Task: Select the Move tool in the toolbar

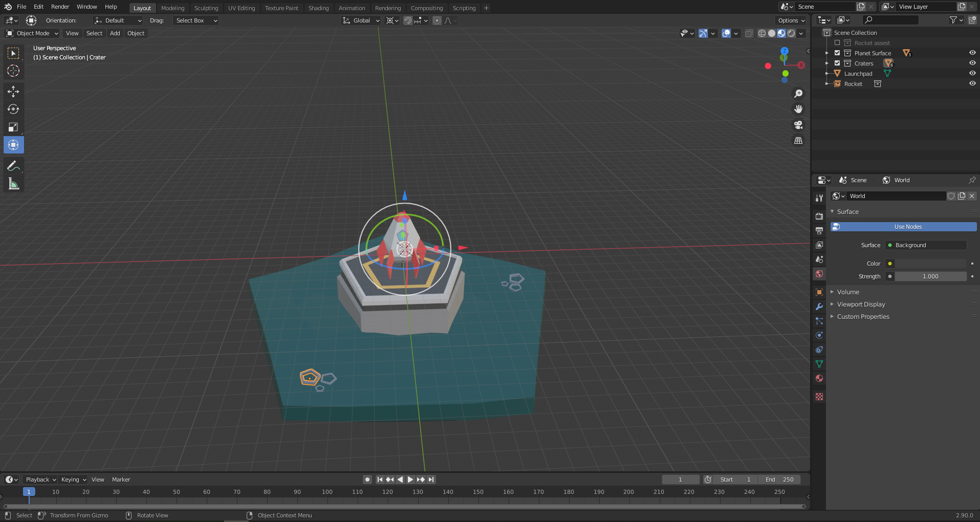Action: click(x=13, y=91)
